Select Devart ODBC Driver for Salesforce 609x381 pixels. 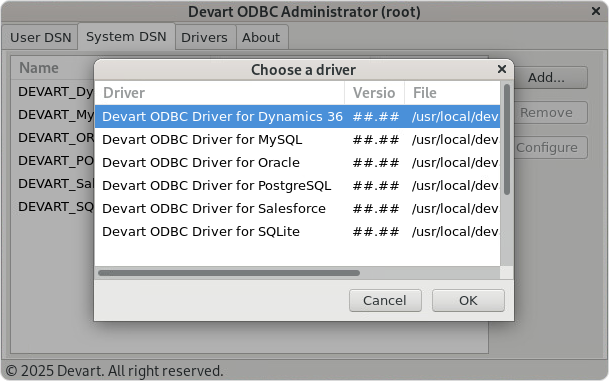pyautogui.click(x=297, y=208)
